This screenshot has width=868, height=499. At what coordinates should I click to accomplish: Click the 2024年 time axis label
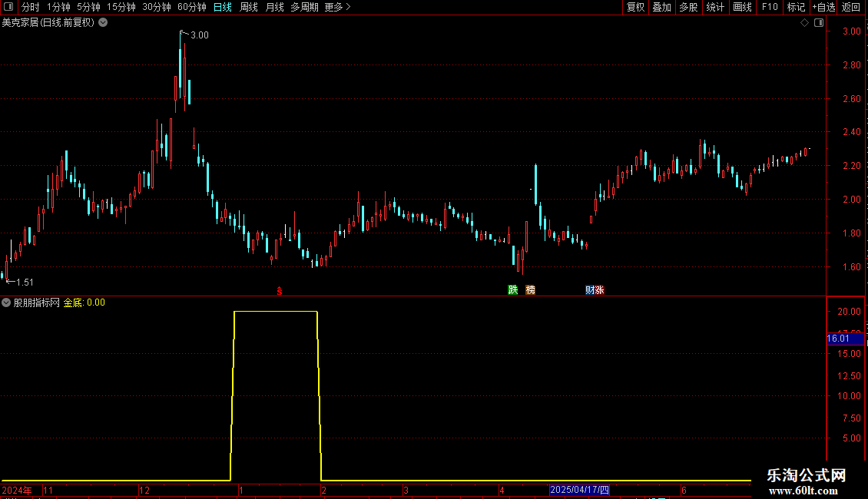tap(17, 490)
